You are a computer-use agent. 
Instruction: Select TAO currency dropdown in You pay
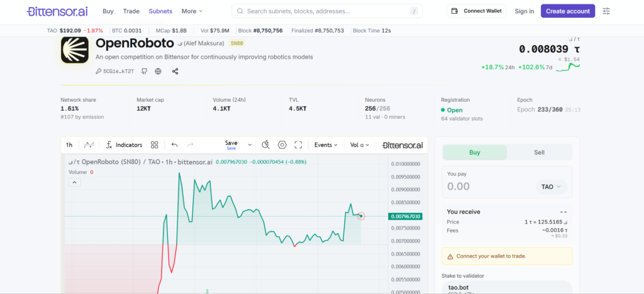[551, 187]
